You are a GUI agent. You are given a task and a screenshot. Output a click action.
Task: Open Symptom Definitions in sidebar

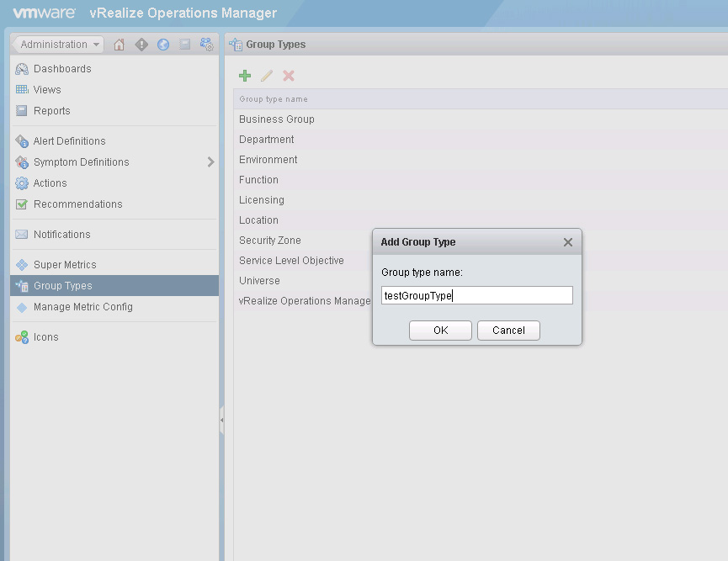tap(82, 162)
